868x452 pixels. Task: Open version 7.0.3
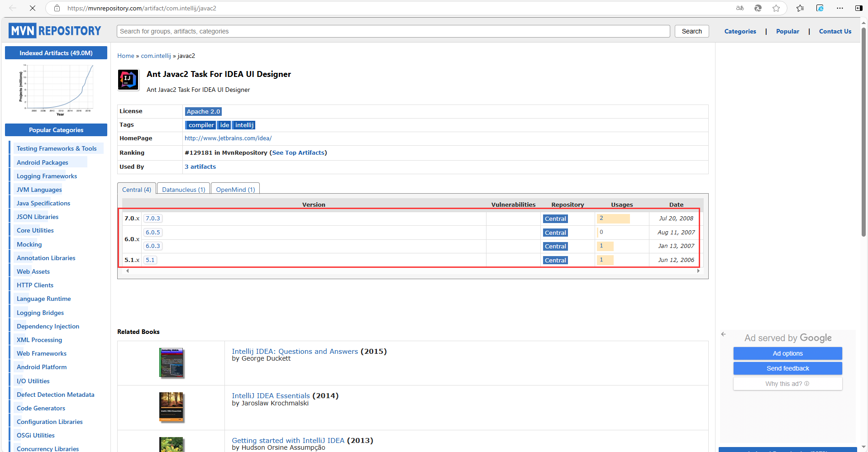[x=153, y=218]
